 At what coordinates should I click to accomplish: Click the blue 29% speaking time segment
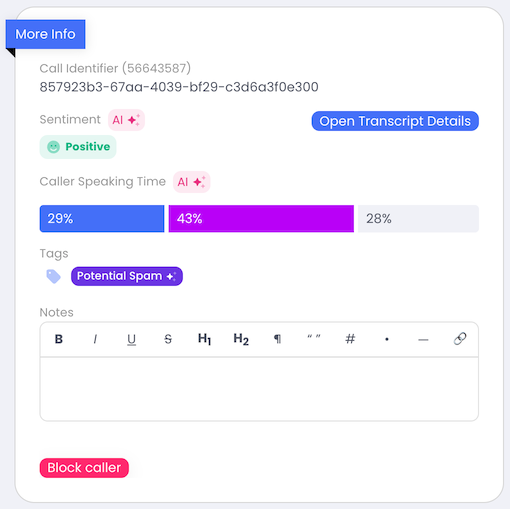(102, 219)
